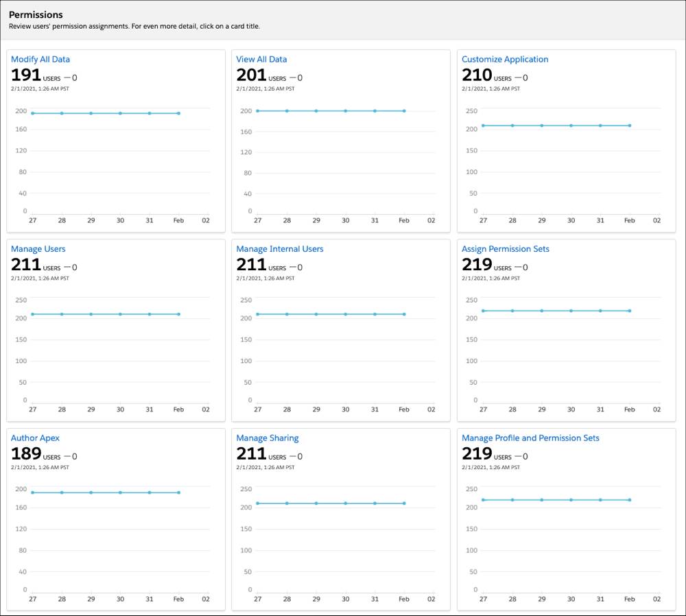Viewport: 686px width, 616px height.
Task: Open the Assign Permission Sets card title
Action: point(506,248)
